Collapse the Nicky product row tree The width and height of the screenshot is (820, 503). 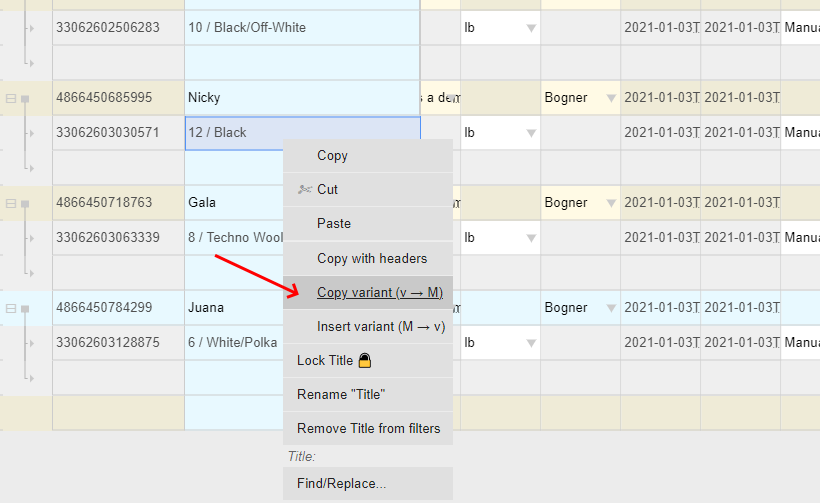(11, 98)
